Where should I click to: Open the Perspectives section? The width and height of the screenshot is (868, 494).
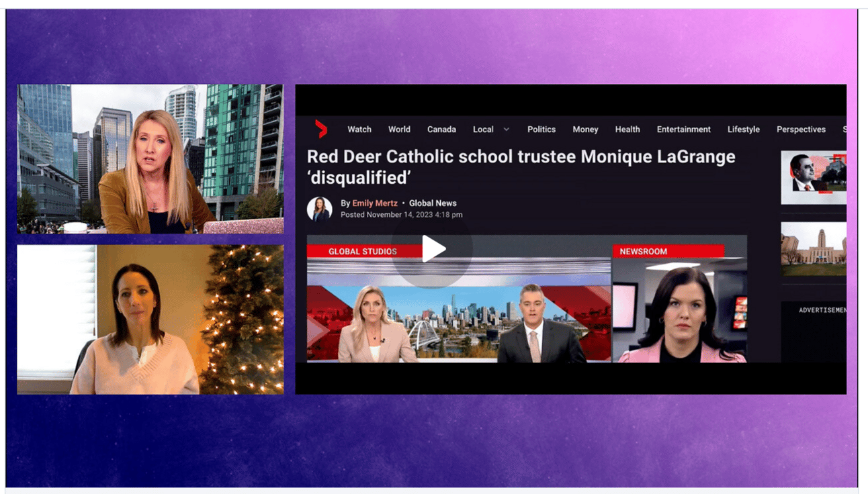pyautogui.click(x=801, y=130)
